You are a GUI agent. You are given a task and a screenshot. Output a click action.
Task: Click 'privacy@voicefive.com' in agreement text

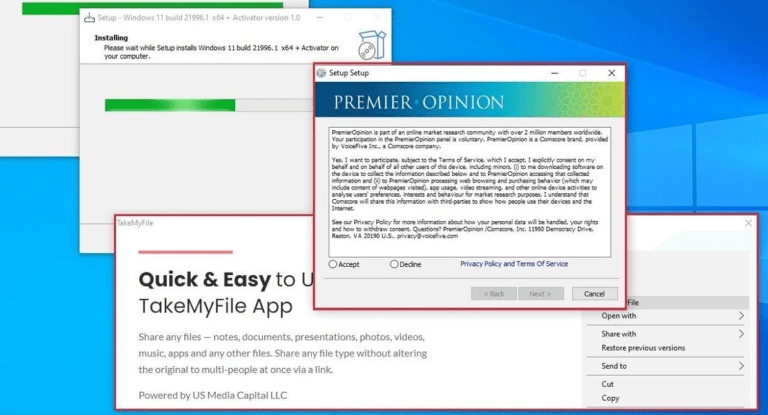point(427,236)
